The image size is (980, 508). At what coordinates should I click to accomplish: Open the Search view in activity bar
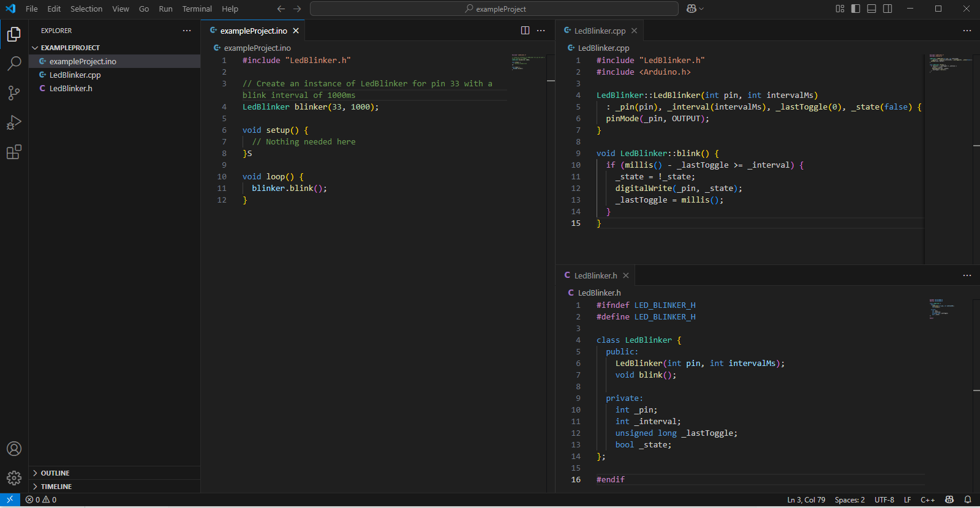click(14, 63)
